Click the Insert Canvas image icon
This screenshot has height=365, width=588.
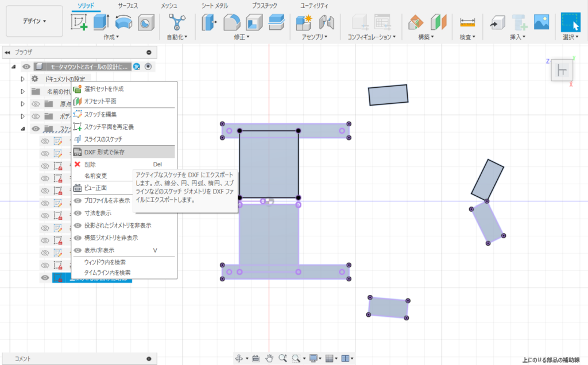pos(541,22)
